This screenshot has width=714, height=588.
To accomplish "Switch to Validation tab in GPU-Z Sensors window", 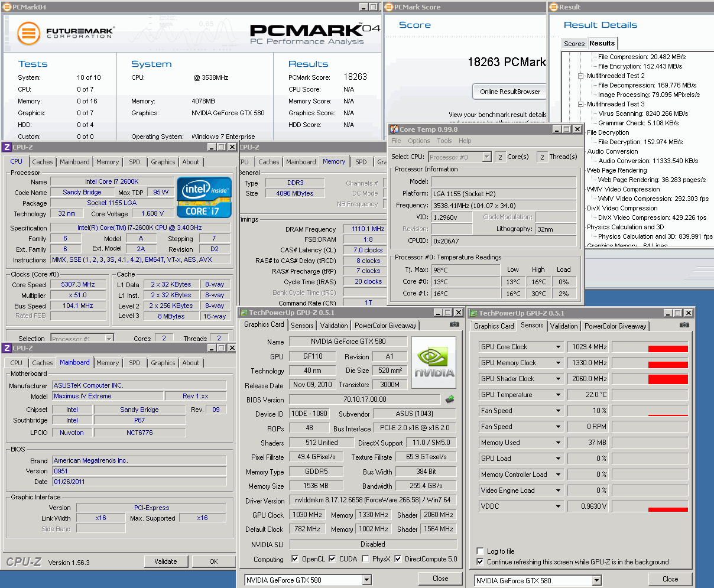I will [564, 326].
